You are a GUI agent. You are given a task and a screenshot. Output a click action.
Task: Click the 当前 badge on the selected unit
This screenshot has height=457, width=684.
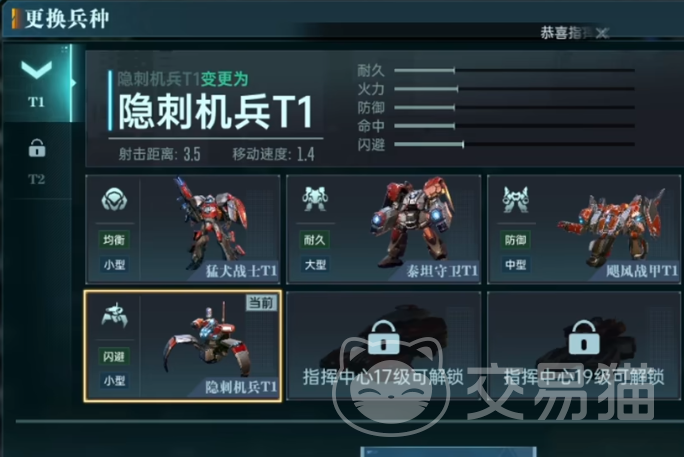pos(261,302)
